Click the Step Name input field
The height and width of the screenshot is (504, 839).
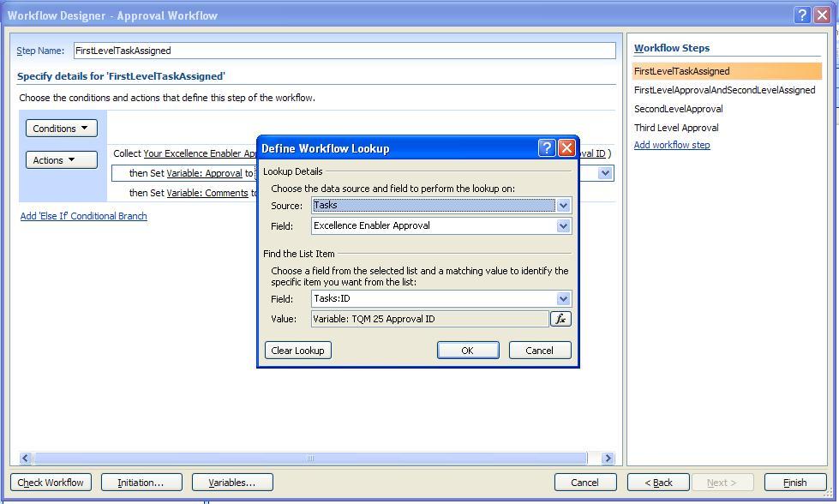(345, 51)
